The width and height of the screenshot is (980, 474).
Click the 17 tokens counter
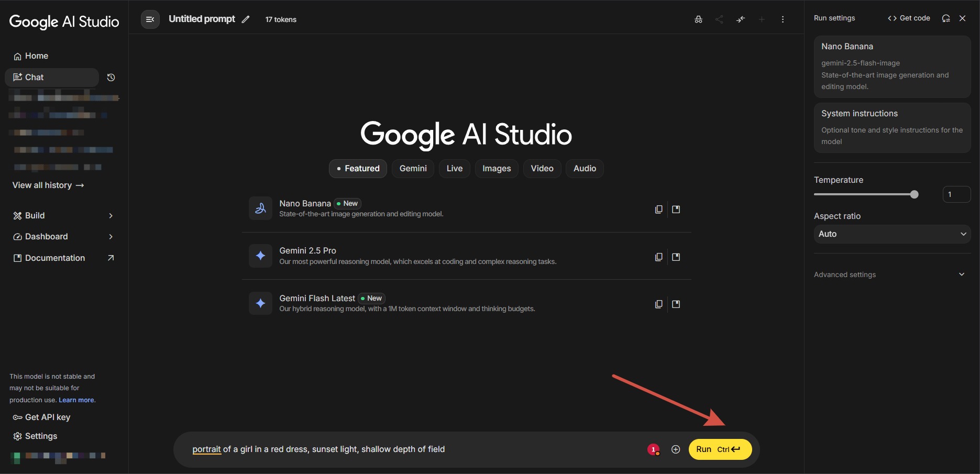(x=281, y=20)
